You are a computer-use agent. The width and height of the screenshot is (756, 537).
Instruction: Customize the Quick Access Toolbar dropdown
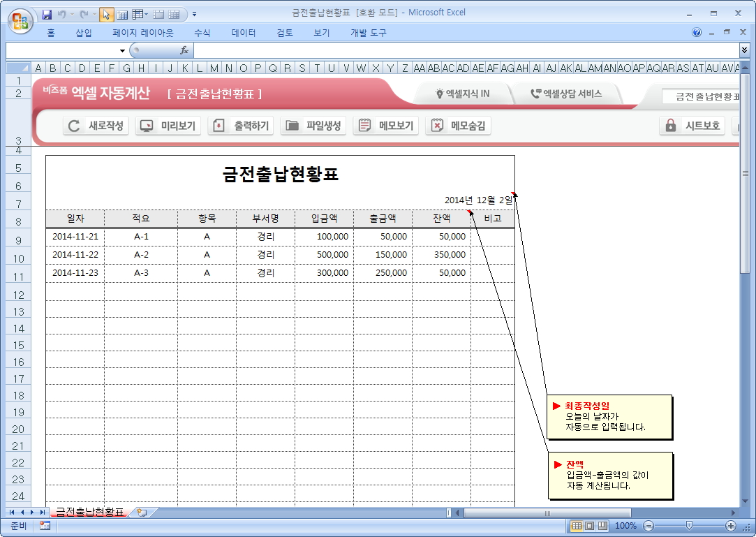pos(194,15)
